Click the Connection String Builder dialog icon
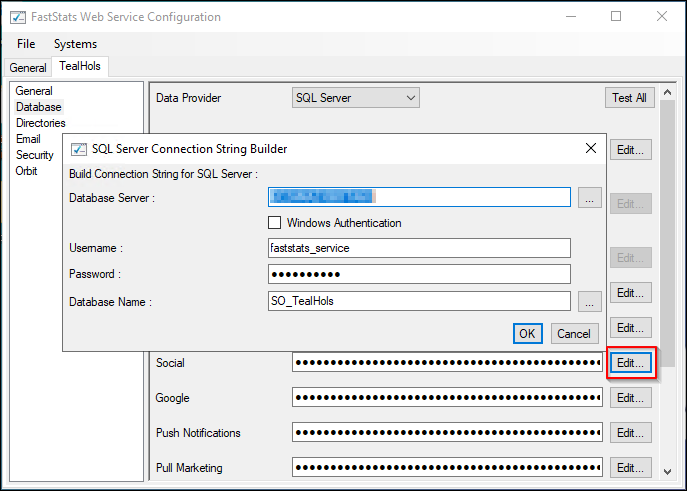This screenshot has height=491, width=687. pos(79,149)
